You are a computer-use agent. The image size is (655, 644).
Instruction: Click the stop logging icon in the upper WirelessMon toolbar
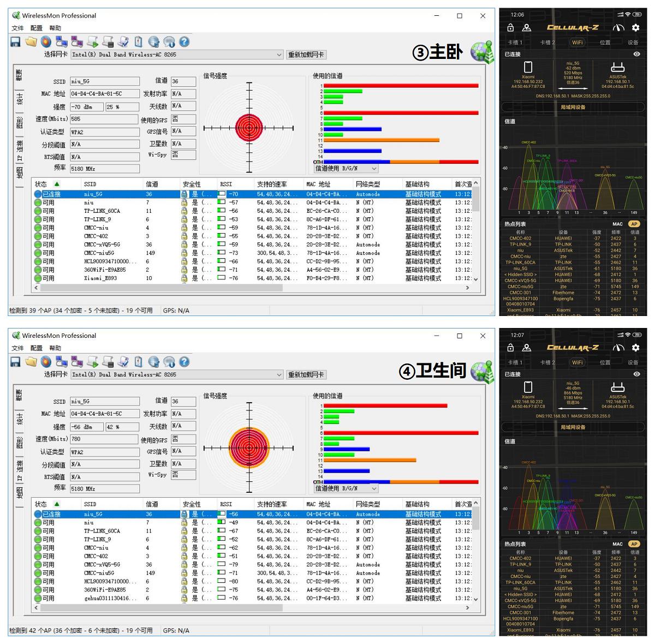click(x=108, y=41)
